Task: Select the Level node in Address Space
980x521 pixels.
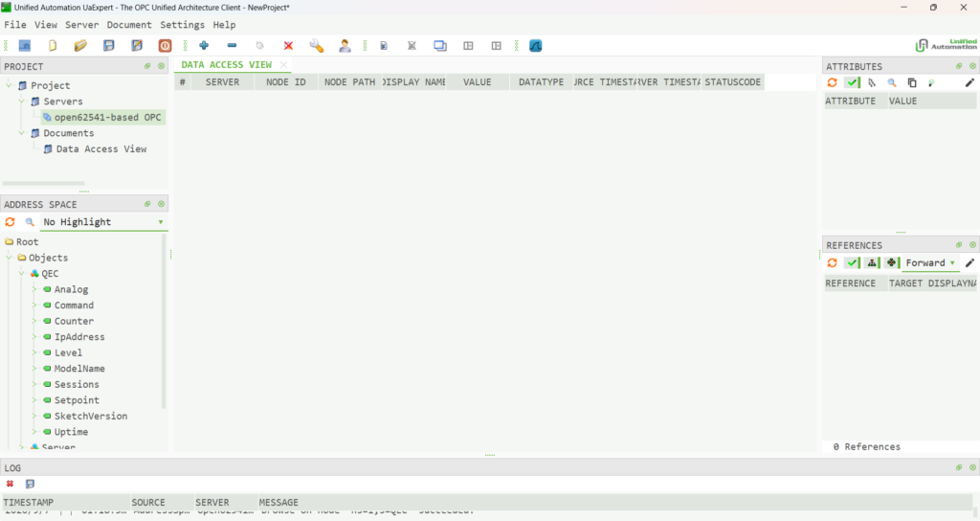Action: (68, 352)
